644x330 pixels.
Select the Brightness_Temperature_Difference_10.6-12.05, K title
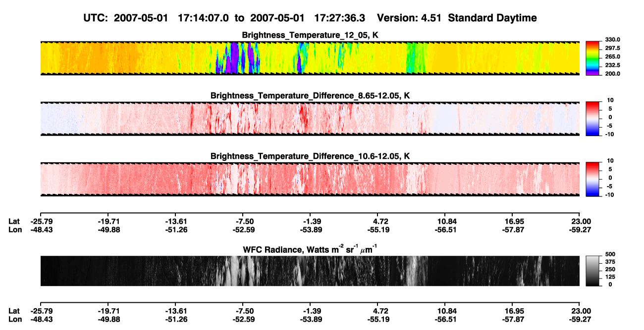[310, 156]
